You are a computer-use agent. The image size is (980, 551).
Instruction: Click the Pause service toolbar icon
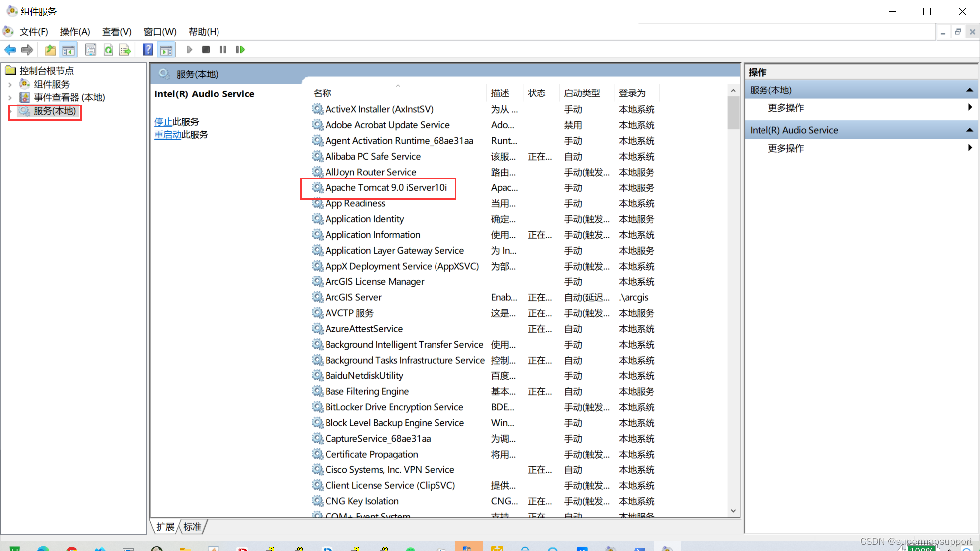coord(223,50)
